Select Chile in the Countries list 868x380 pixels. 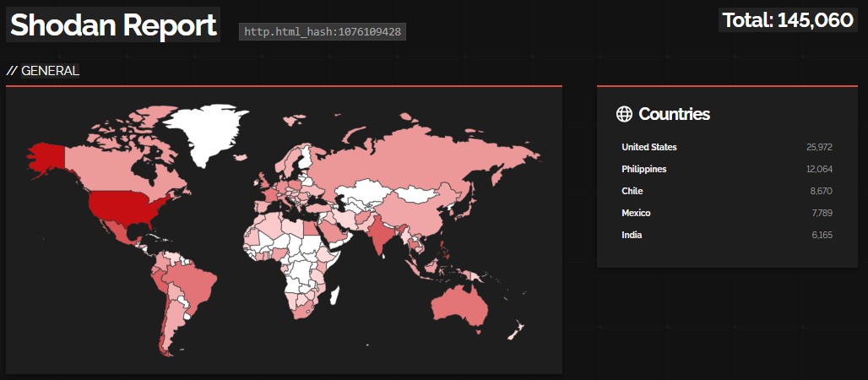(632, 191)
